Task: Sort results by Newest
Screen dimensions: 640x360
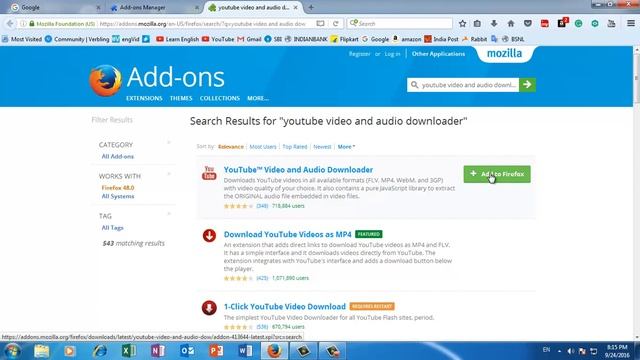Action: pos(322,147)
